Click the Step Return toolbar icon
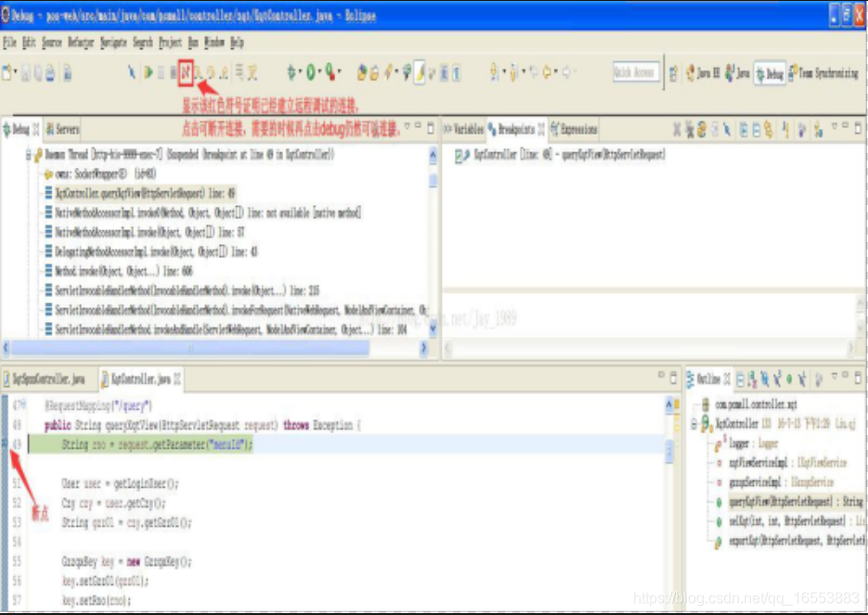 [x=224, y=72]
